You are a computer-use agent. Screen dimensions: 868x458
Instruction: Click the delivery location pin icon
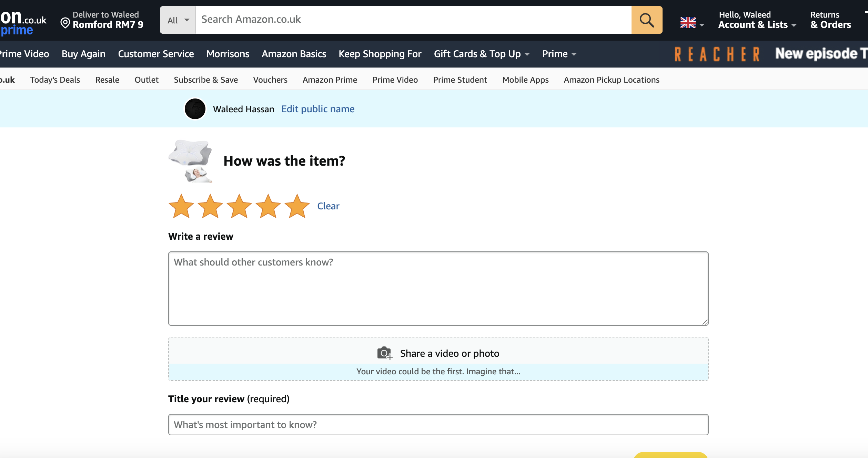tap(65, 23)
